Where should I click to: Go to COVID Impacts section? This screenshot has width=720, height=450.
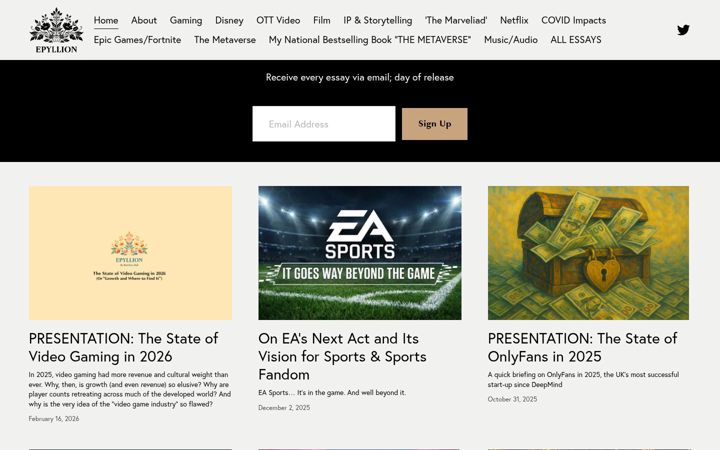click(x=574, y=20)
